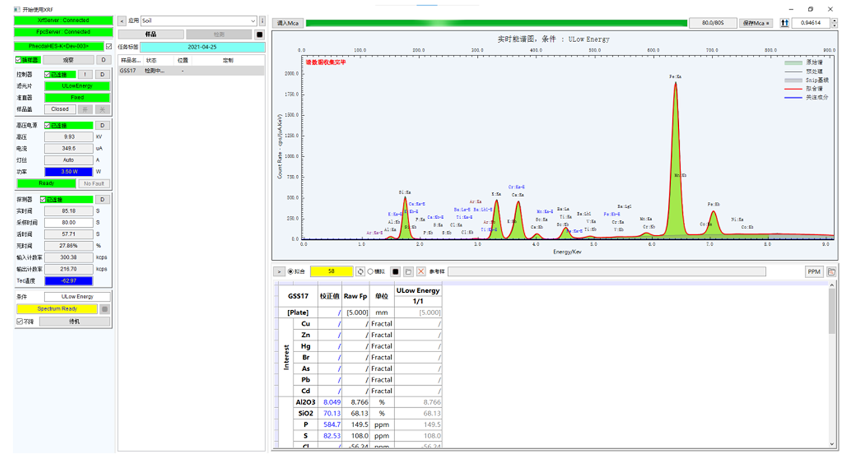
Task: Toggle 高压电源 已连接 checkbox
Action: (48, 125)
